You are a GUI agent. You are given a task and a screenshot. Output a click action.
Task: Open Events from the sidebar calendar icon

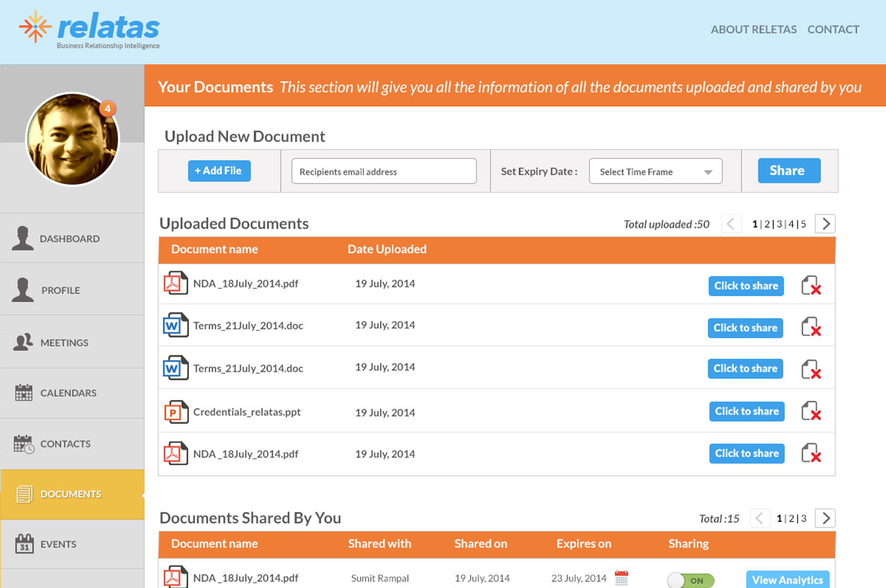(x=24, y=544)
